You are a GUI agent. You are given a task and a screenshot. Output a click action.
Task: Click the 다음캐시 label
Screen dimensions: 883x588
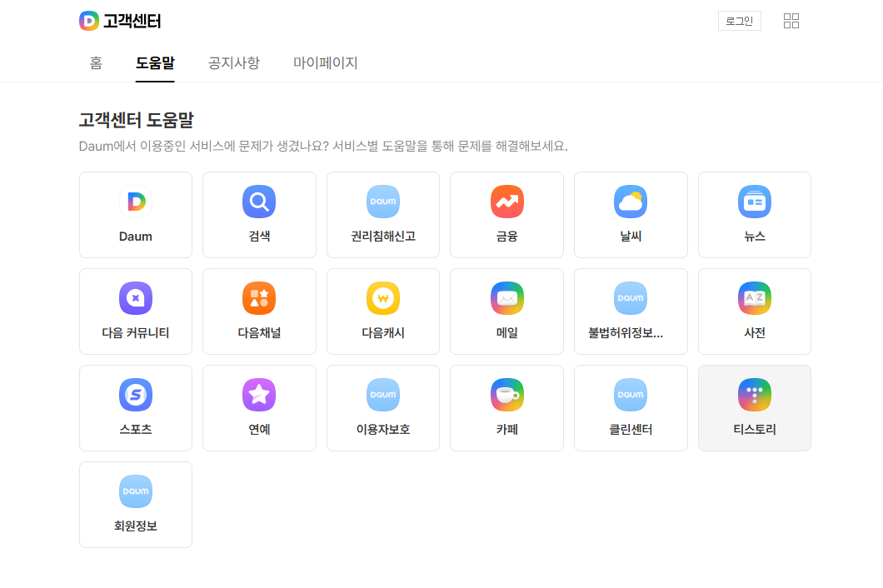coord(383,333)
